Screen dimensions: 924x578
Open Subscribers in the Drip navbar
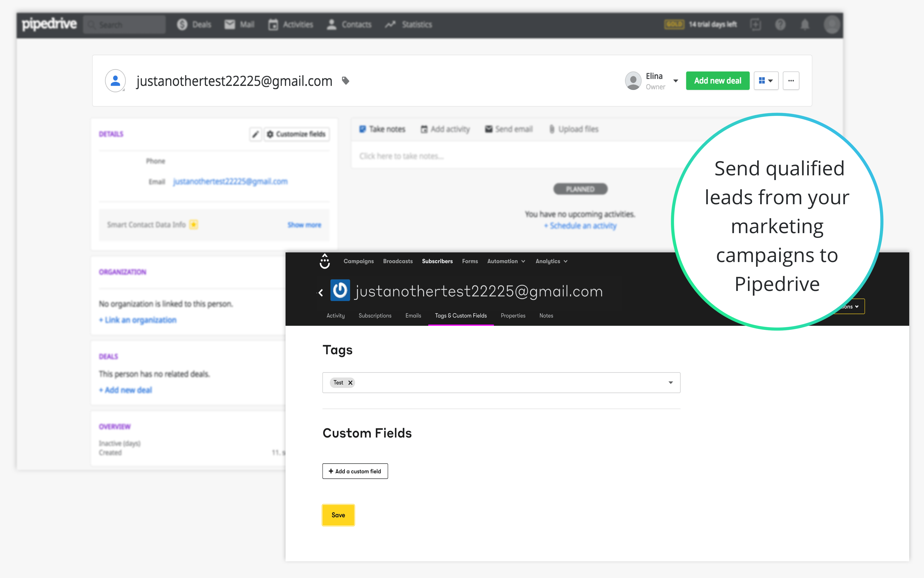tap(437, 261)
